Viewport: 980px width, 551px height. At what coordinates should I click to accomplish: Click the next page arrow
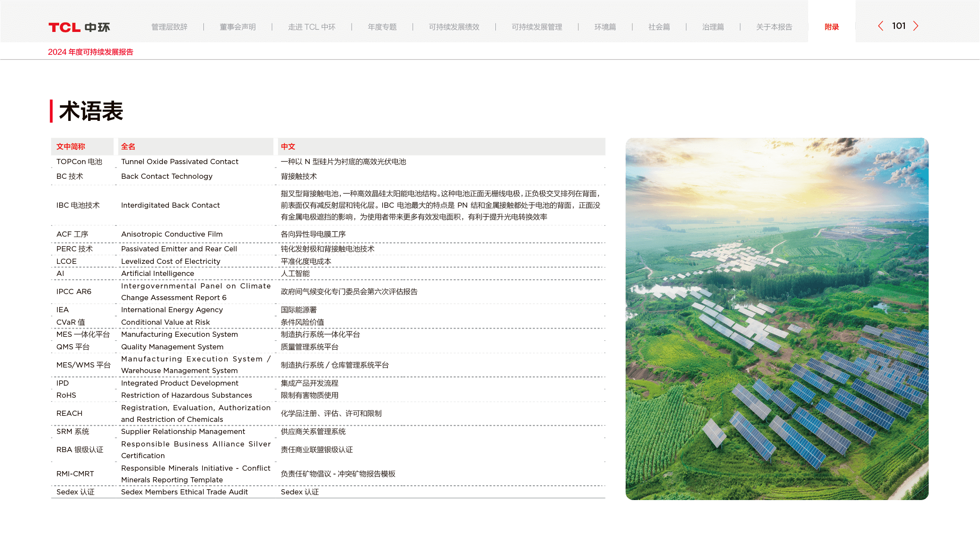pyautogui.click(x=916, y=26)
